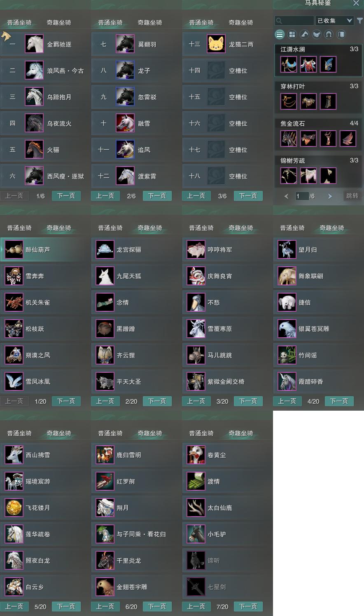The width and height of the screenshot is (364, 616).
Task: Pick the 九尾天狐 fox mount
Action: pyautogui.click(x=136, y=276)
